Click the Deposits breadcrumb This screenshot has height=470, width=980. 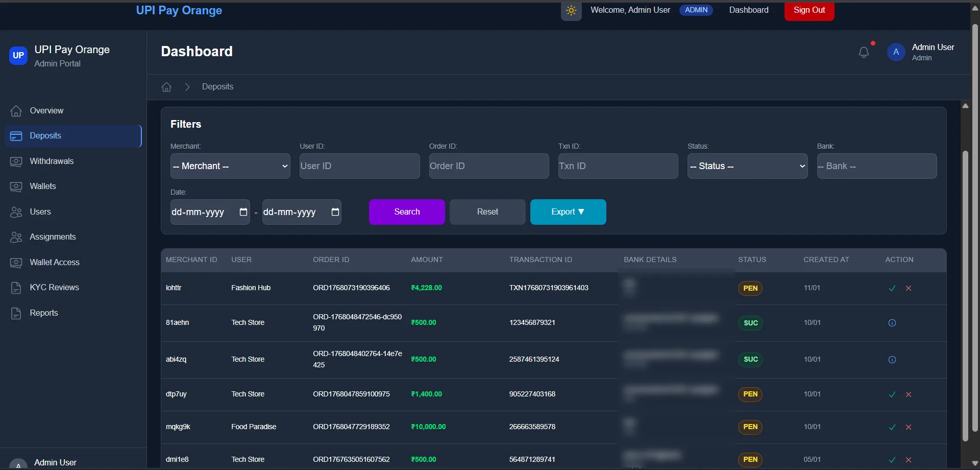point(217,87)
